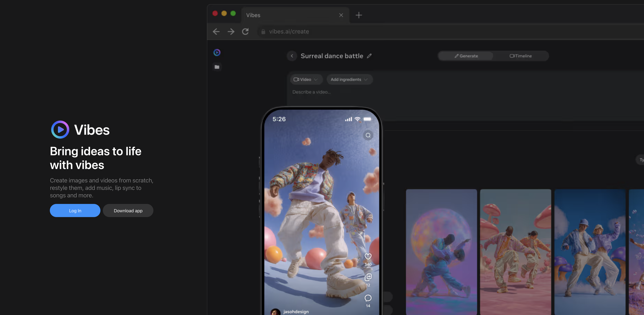Like the video with the heart icon
Image resolution: width=644 pixels, height=315 pixels.
click(368, 256)
